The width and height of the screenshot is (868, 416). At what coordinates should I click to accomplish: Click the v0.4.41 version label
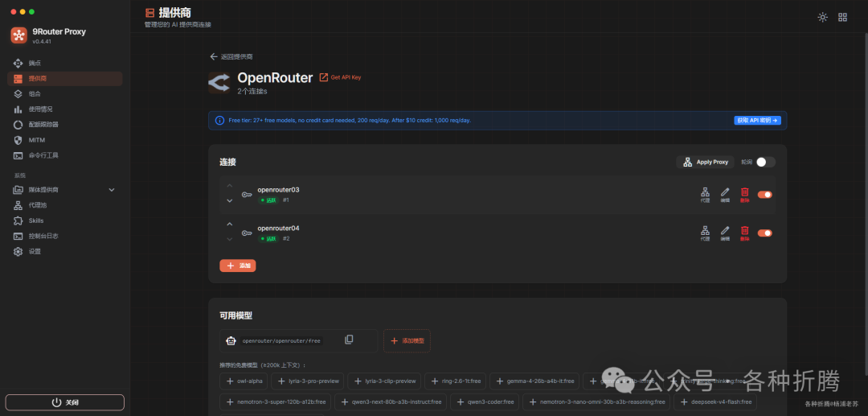point(42,42)
